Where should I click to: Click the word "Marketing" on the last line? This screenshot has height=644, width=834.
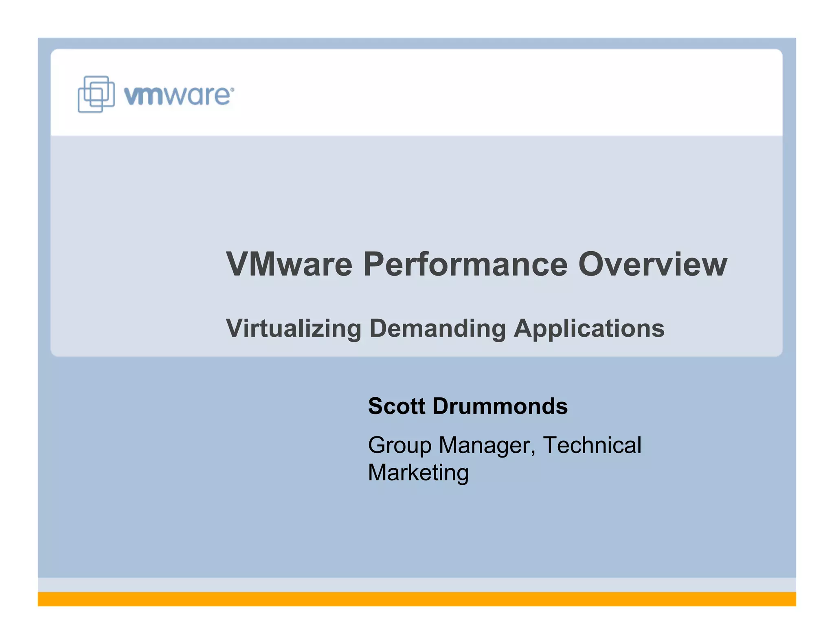point(418,473)
